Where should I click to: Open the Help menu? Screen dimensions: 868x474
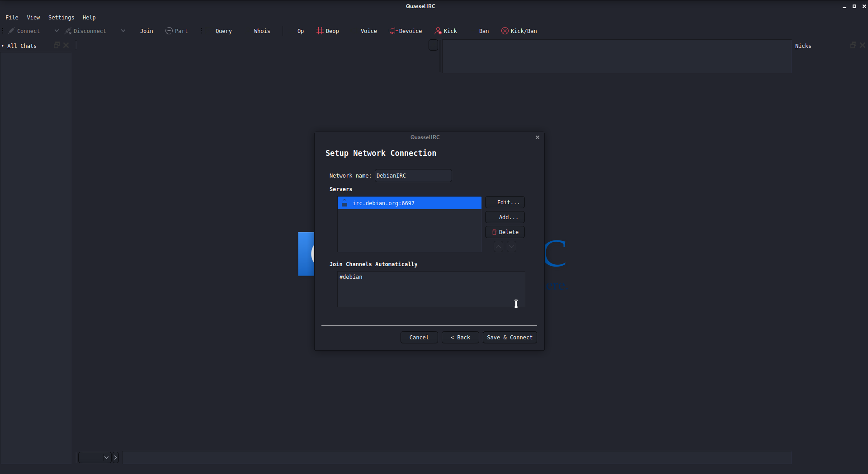[x=89, y=18]
